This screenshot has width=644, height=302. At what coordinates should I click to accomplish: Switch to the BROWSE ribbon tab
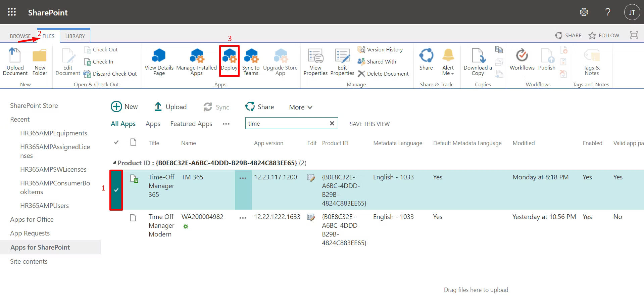[x=20, y=36]
